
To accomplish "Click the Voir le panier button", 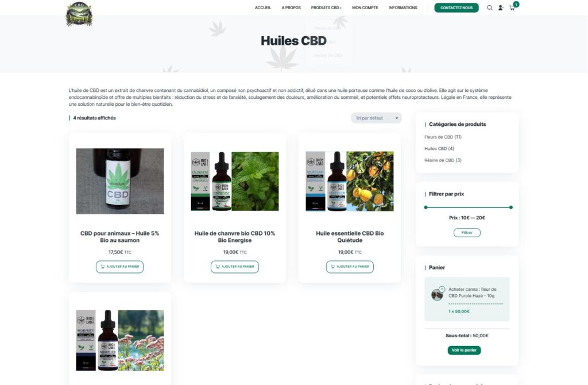I will click(464, 350).
